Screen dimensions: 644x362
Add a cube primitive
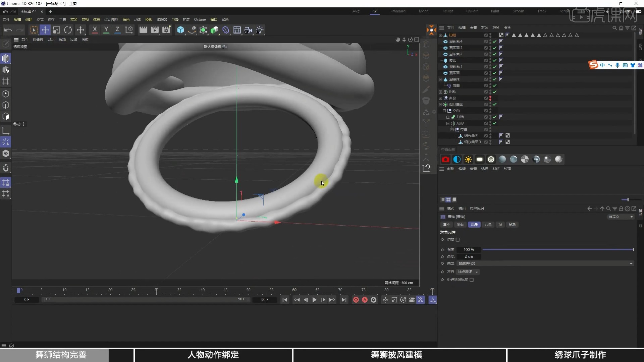(x=180, y=30)
